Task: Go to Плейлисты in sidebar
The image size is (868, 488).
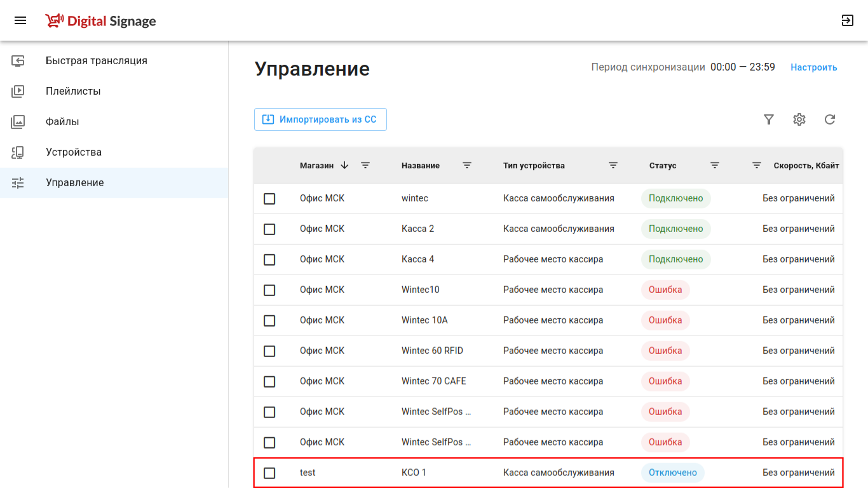Action: 73,91
